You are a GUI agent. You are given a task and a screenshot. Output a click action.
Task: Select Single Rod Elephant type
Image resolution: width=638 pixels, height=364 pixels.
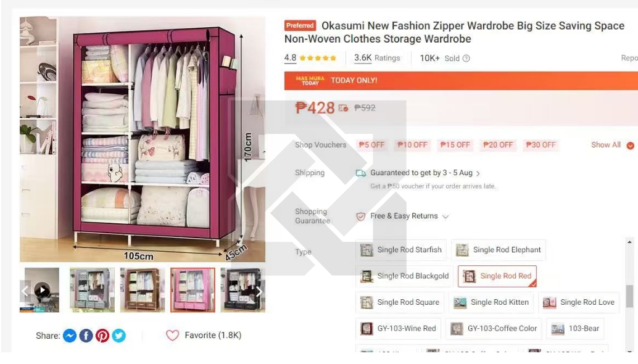499,250
